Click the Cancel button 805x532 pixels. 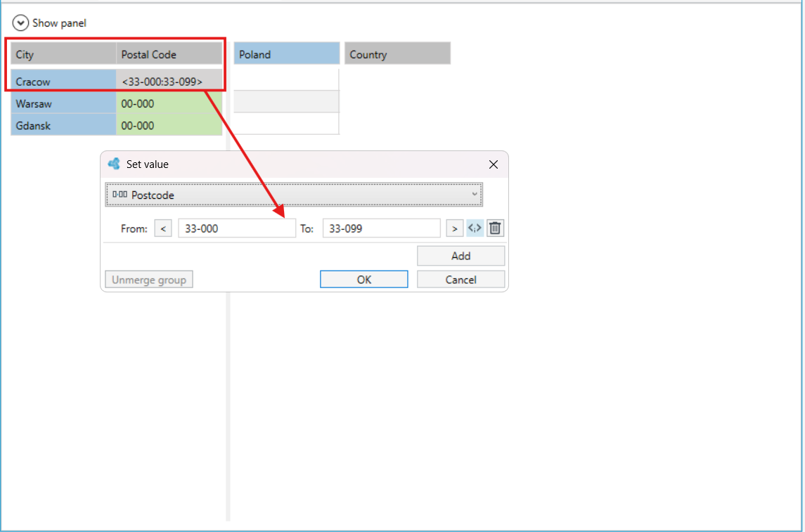tap(461, 280)
